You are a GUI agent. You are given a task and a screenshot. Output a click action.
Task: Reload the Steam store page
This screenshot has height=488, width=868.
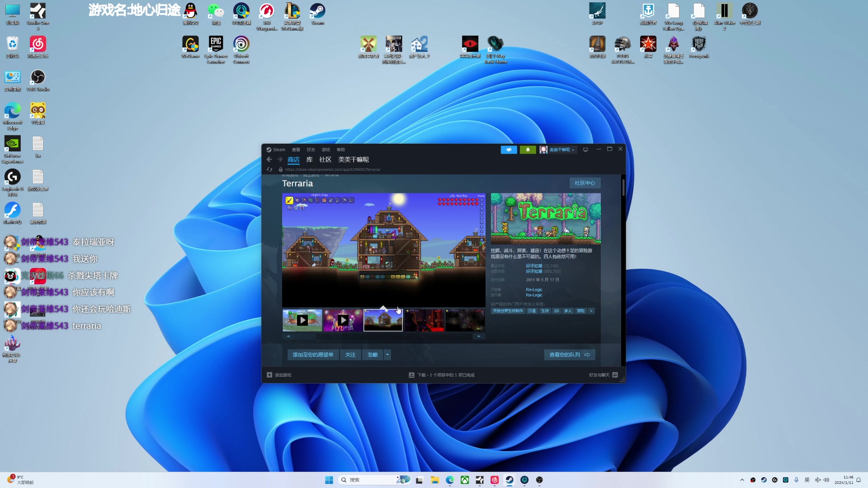tap(269, 169)
